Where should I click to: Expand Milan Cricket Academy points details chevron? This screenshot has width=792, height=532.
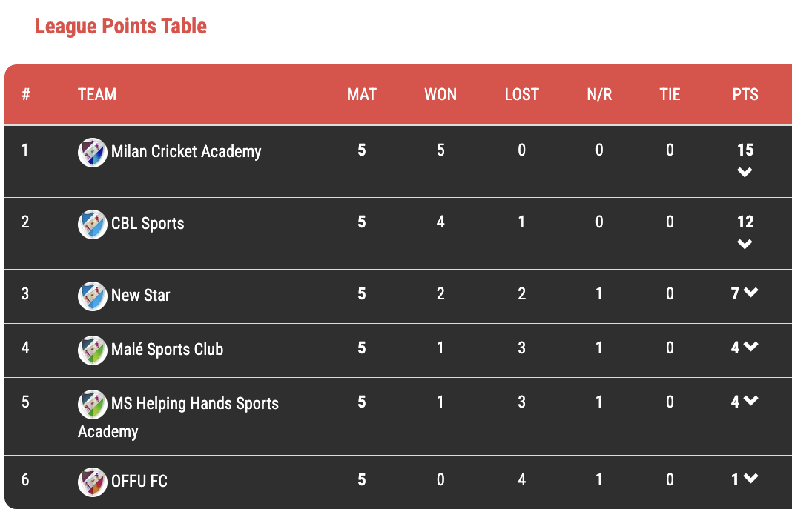pyautogui.click(x=745, y=173)
